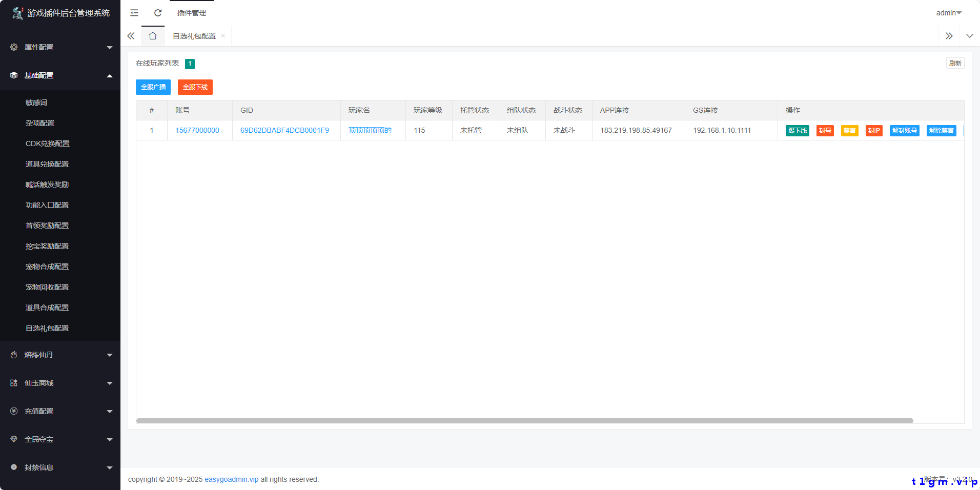The width and height of the screenshot is (980, 490).
Task: Click the red 全服下线 button
Action: [x=195, y=87]
